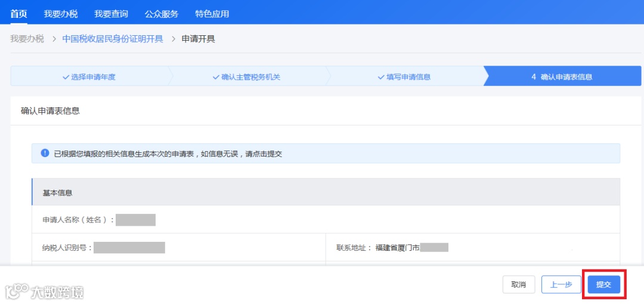Click 我要办税 in the breadcrumb
644x304 pixels.
coord(27,39)
